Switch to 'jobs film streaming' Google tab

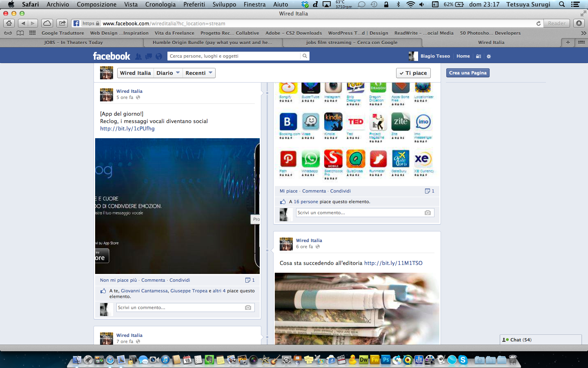coord(352,43)
